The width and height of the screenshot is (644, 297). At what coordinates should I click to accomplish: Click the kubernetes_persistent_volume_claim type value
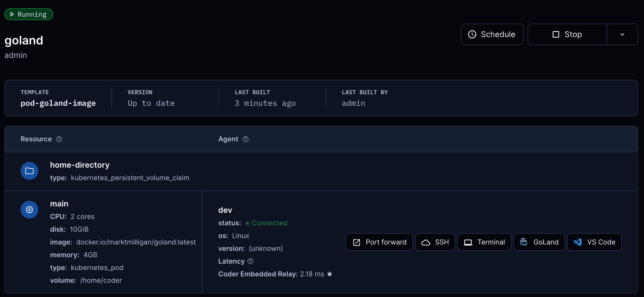(x=130, y=178)
